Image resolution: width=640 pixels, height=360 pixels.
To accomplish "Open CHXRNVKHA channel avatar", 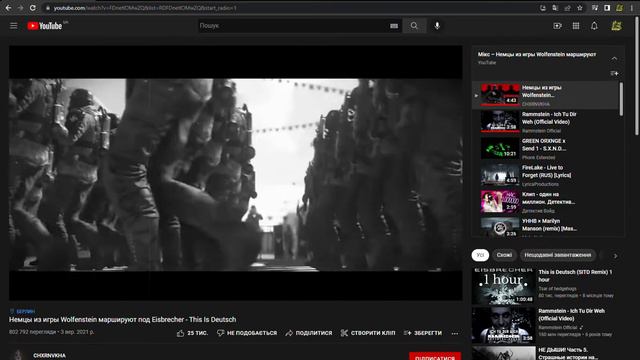I will point(18,355).
